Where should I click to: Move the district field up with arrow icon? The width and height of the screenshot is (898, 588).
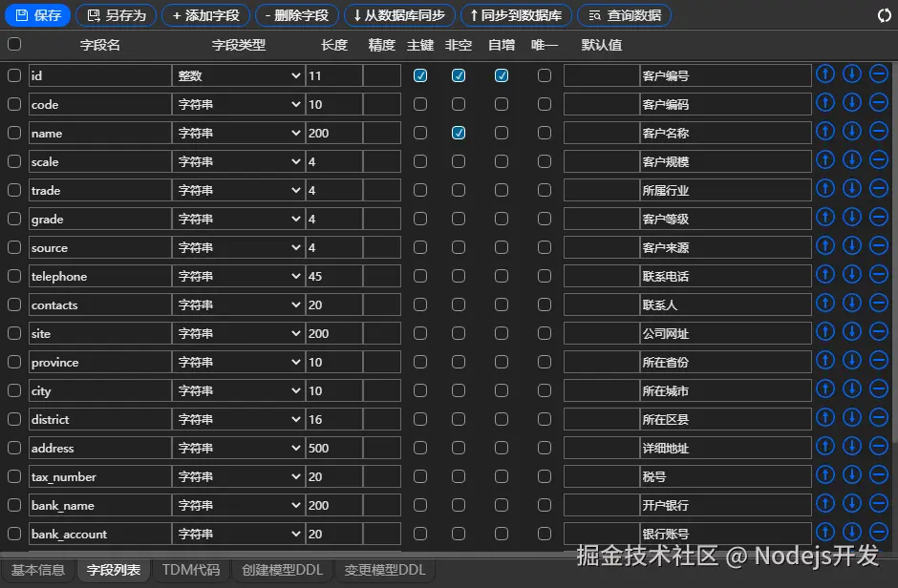(824, 417)
